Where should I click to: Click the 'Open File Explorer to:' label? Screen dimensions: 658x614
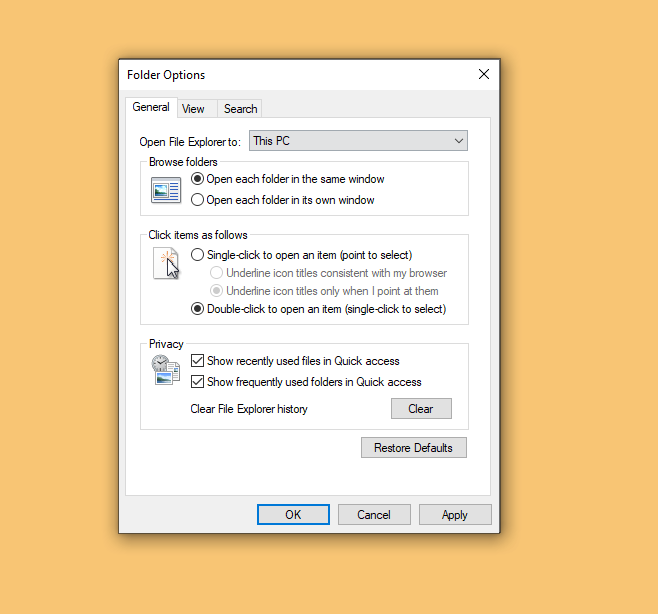point(190,142)
